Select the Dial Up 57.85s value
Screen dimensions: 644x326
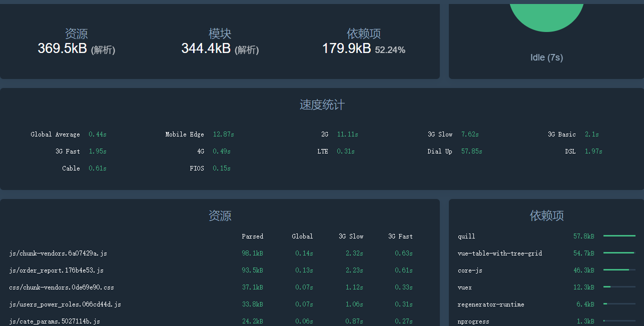pyautogui.click(x=471, y=151)
